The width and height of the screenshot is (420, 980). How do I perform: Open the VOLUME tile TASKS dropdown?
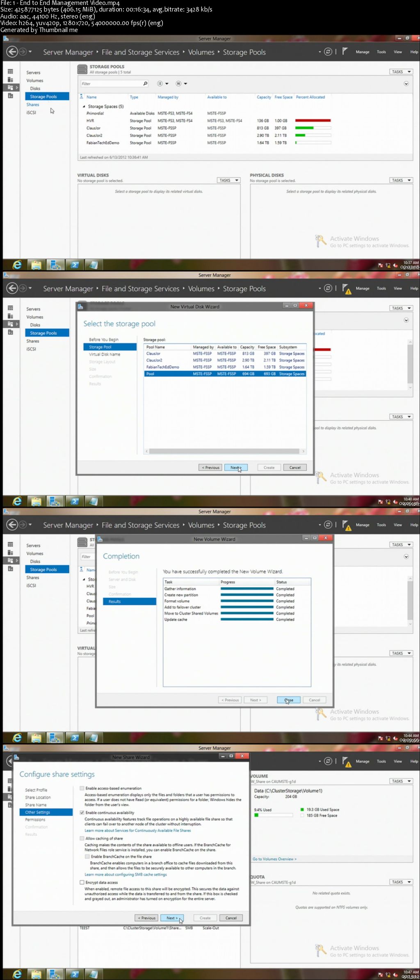tap(401, 781)
